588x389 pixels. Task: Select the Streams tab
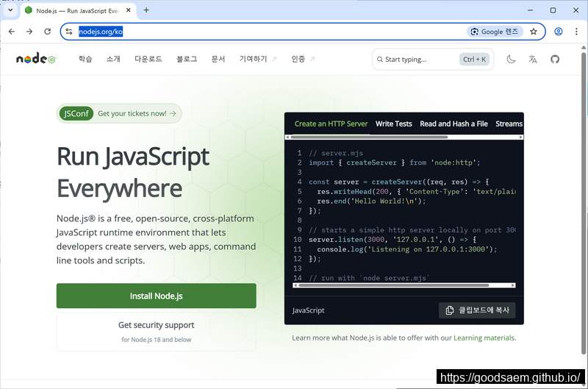point(509,124)
